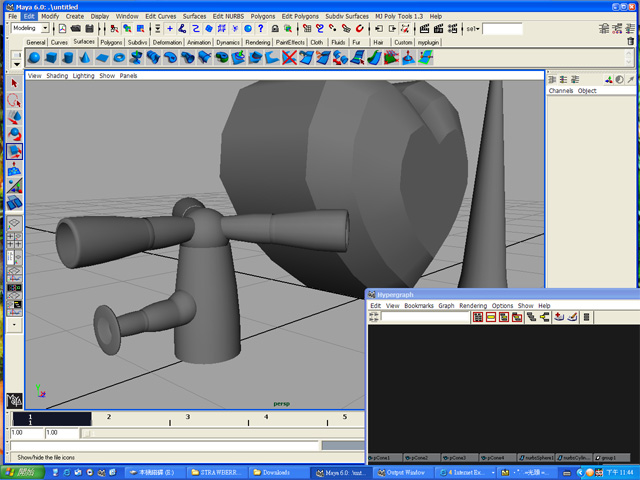Click the Hypergraph toolbar text field

click(x=425, y=317)
